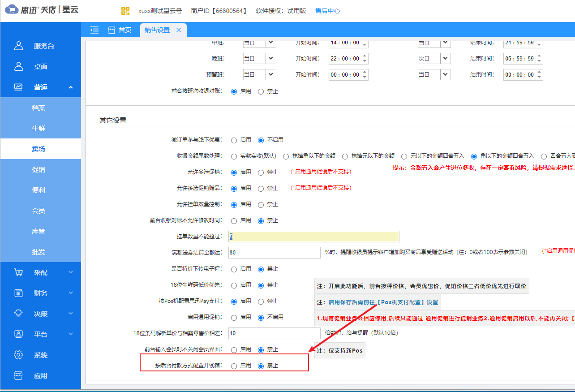
Task: Collapse the 营运 sidebar menu
Action: [x=71, y=87]
